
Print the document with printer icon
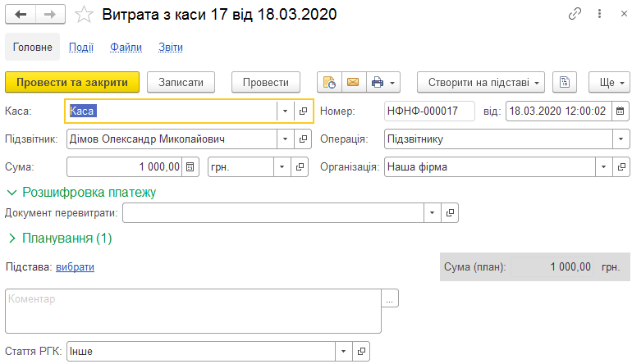coord(378,82)
